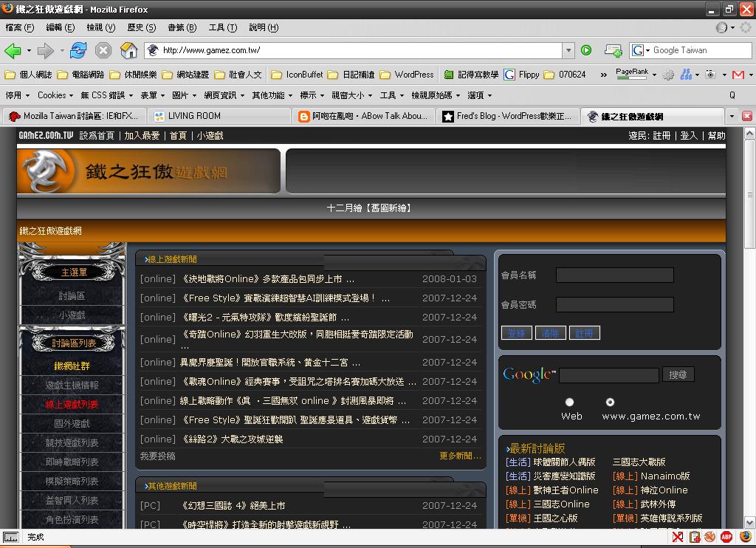Click the Adblock Plus icon in status bar
Image resolution: width=756 pixels, height=548 pixels.
pos(726,537)
